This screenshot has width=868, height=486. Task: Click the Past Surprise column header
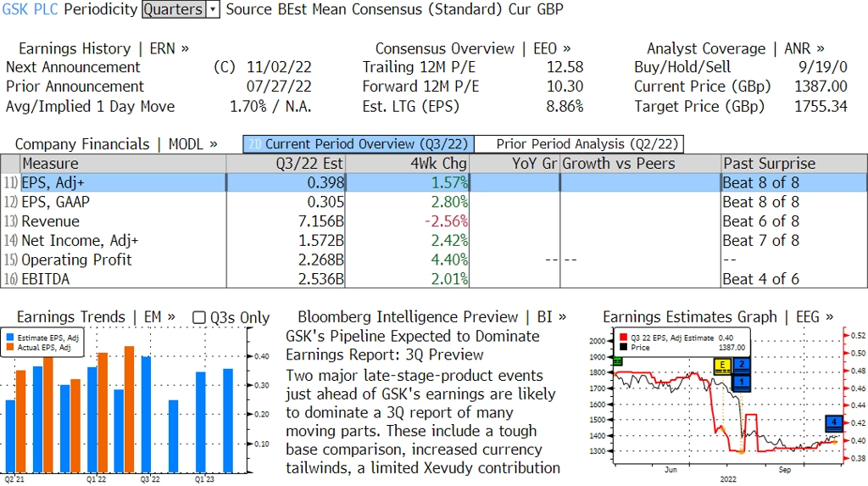click(x=793, y=164)
